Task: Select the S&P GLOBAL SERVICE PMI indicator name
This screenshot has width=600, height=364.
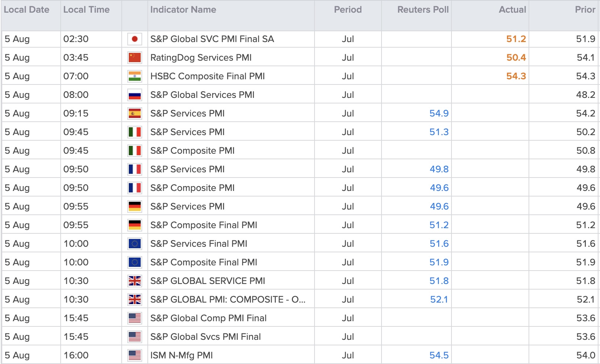Action: [208, 281]
